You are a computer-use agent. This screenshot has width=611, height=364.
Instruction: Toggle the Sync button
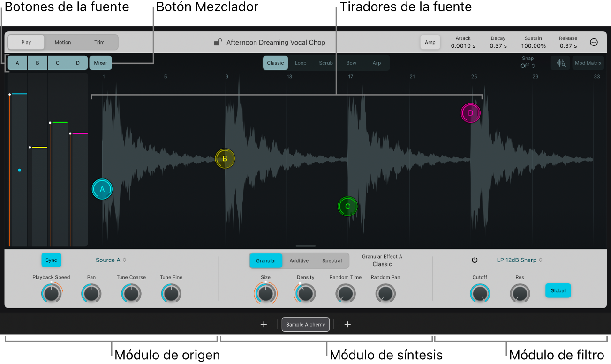click(51, 260)
